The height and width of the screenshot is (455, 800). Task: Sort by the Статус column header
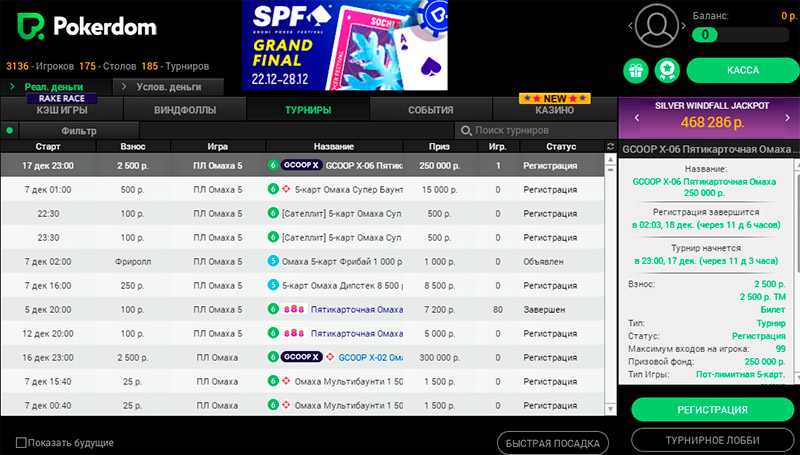point(561,146)
